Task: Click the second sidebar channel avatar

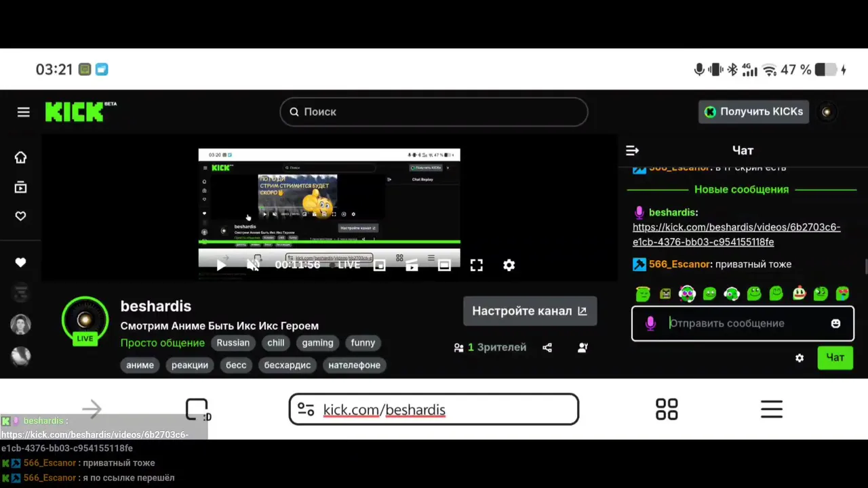Action: click(x=21, y=325)
